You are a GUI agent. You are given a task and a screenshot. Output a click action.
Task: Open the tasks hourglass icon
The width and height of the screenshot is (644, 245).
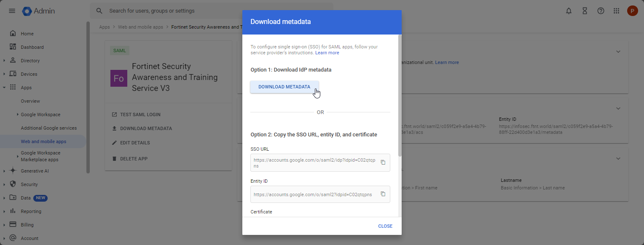pos(585,11)
